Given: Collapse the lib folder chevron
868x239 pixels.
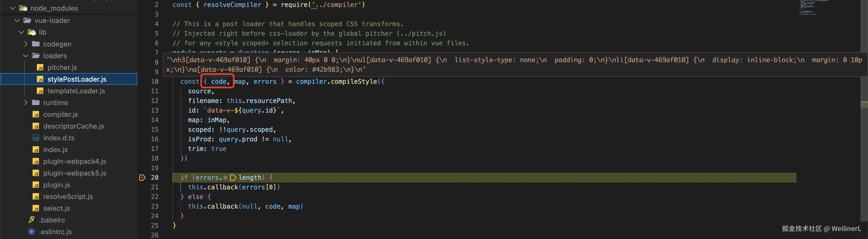Looking at the screenshot, I should (21, 32).
